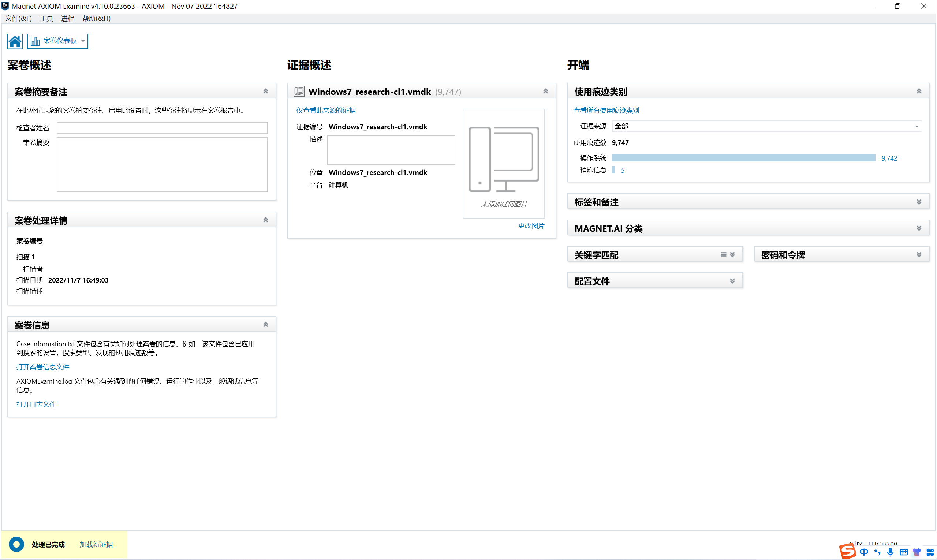Open the 进程 menu
Image resolution: width=937 pixels, height=560 pixels.
(x=68, y=19)
